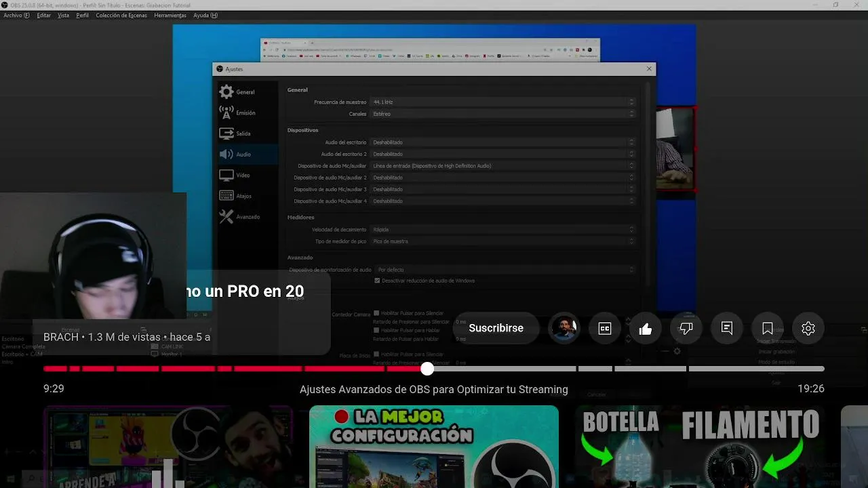The height and width of the screenshot is (488, 868).
Task: Click the Suscribirse button
Action: point(496,328)
